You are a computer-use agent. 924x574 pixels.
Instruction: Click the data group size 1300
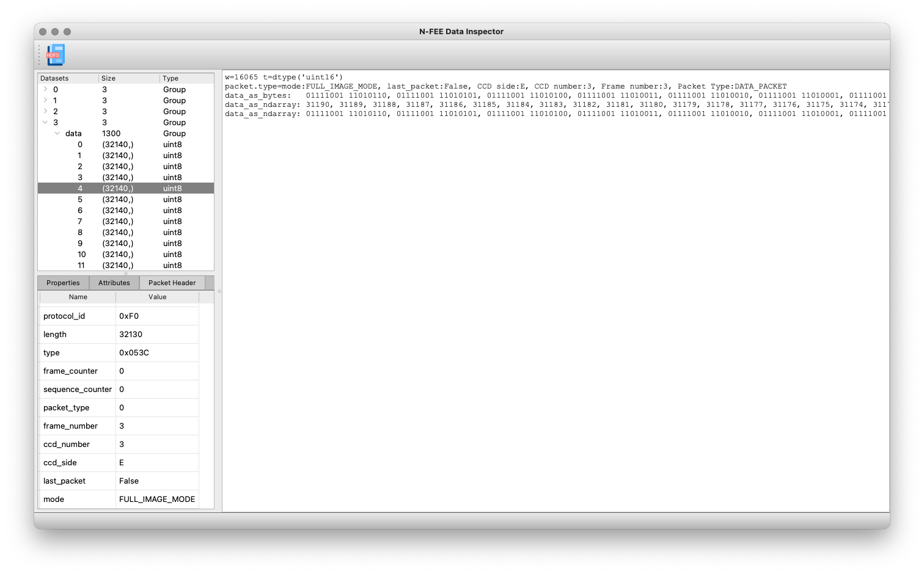pos(111,133)
